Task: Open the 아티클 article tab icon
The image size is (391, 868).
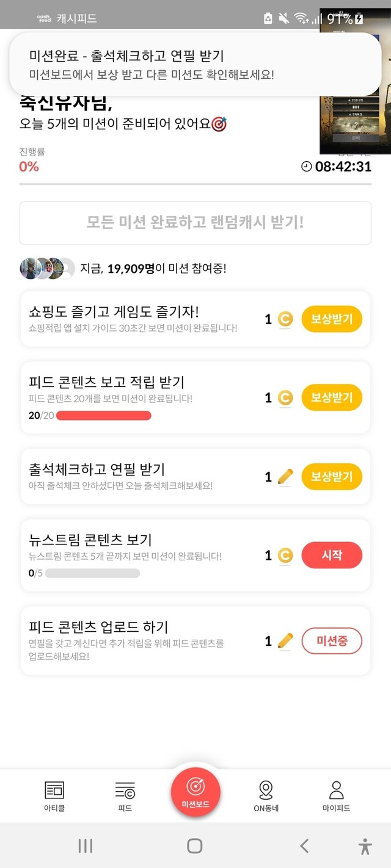Action: (54, 790)
